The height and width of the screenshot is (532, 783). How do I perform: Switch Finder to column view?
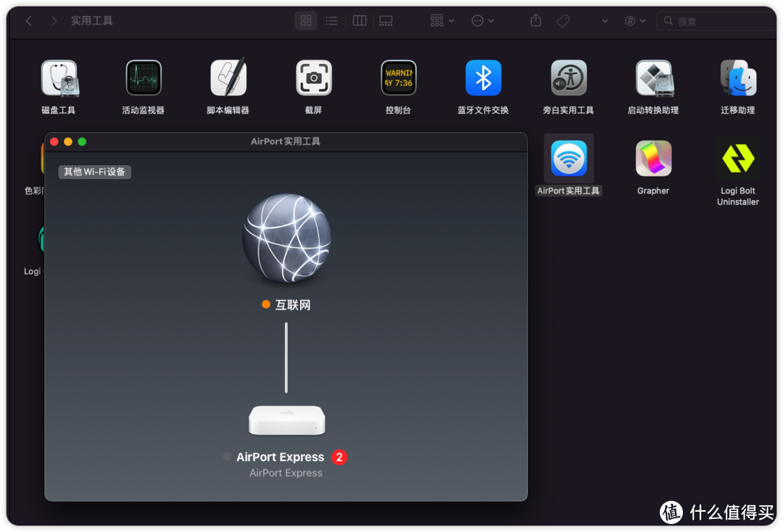pyautogui.click(x=360, y=20)
